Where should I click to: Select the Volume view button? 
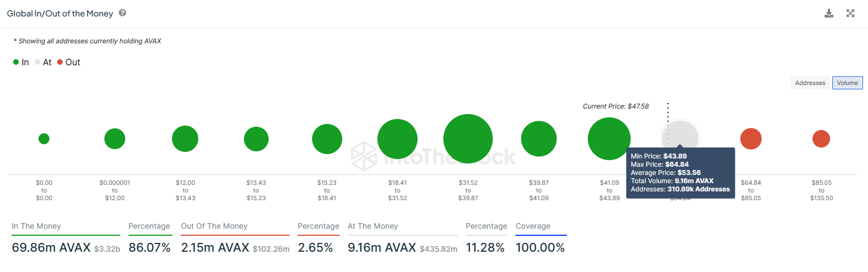[x=847, y=83]
